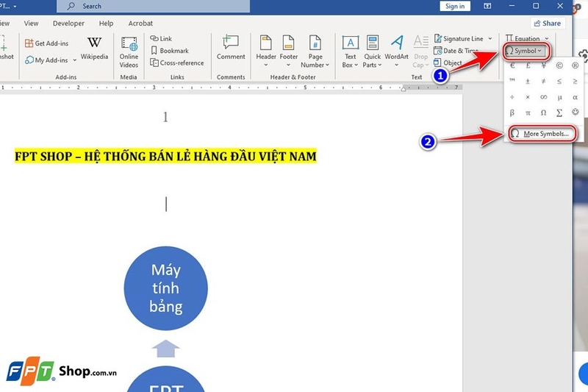The height and width of the screenshot is (392, 588).
Task: Open Header gallery
Action: 266,51
